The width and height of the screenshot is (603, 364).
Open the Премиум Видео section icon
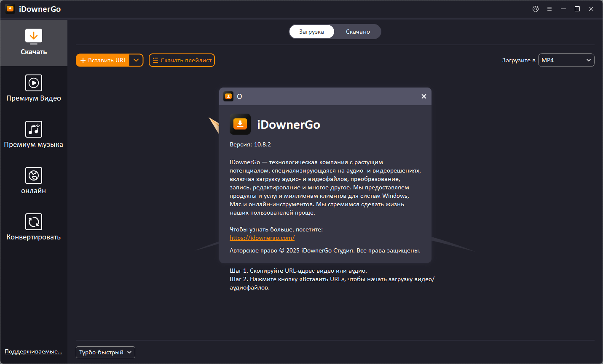(34, 83)
